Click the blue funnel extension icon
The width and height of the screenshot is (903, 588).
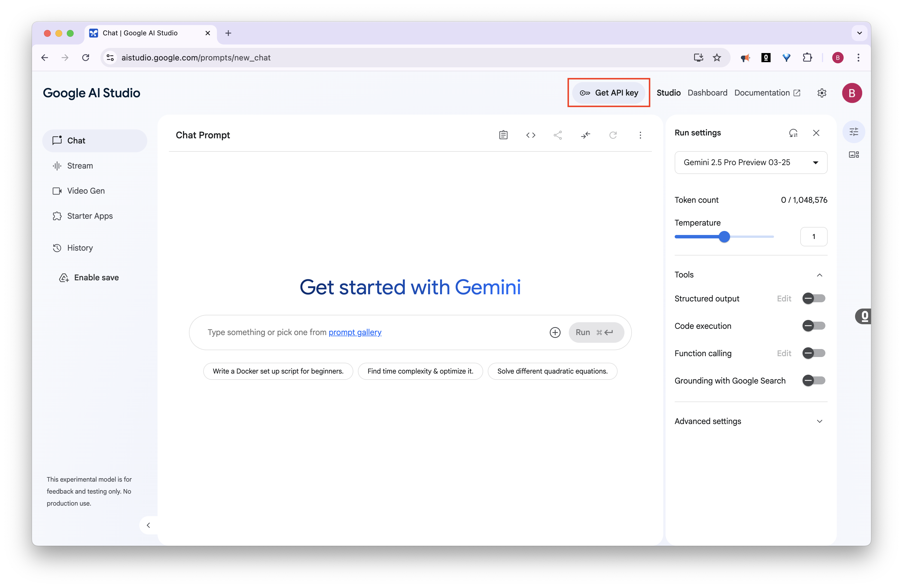point(786,58)
